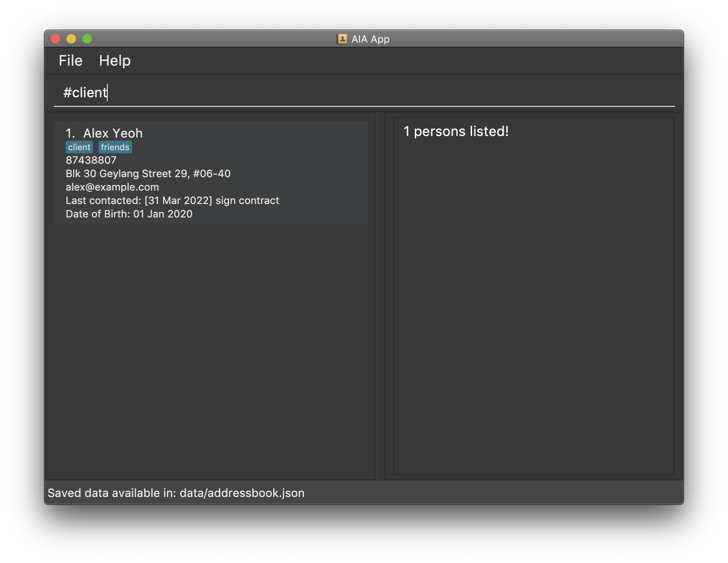Click the AIA App title bar icon
728x563 pixels.
342,39
